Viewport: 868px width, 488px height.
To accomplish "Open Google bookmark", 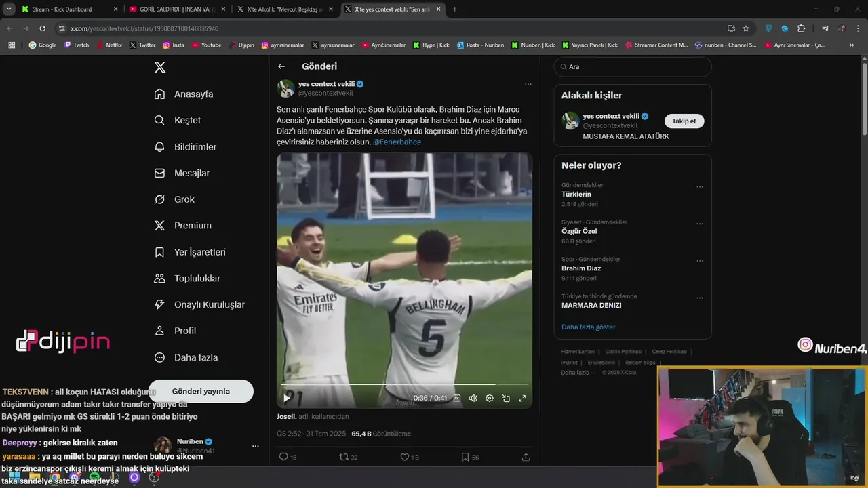I will (x=43, y=45).
